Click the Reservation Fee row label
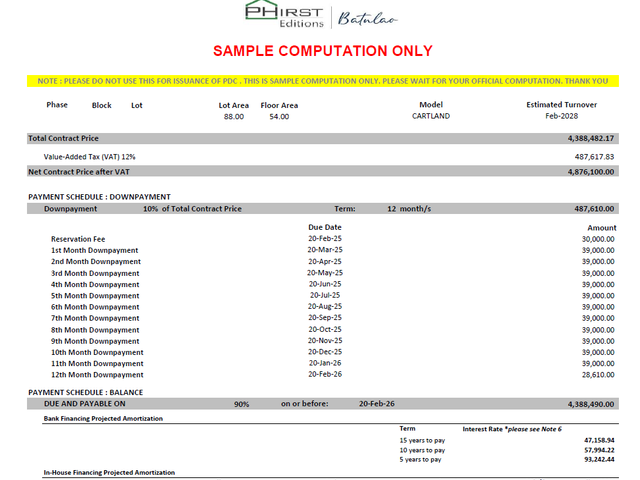 coord(78,239)
